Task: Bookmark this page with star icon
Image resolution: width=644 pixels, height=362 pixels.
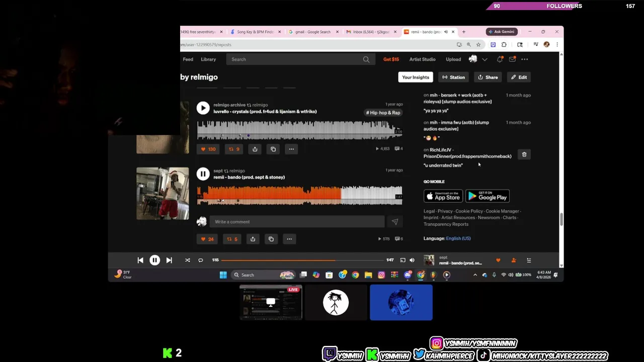Action: [x=478, y=45]
